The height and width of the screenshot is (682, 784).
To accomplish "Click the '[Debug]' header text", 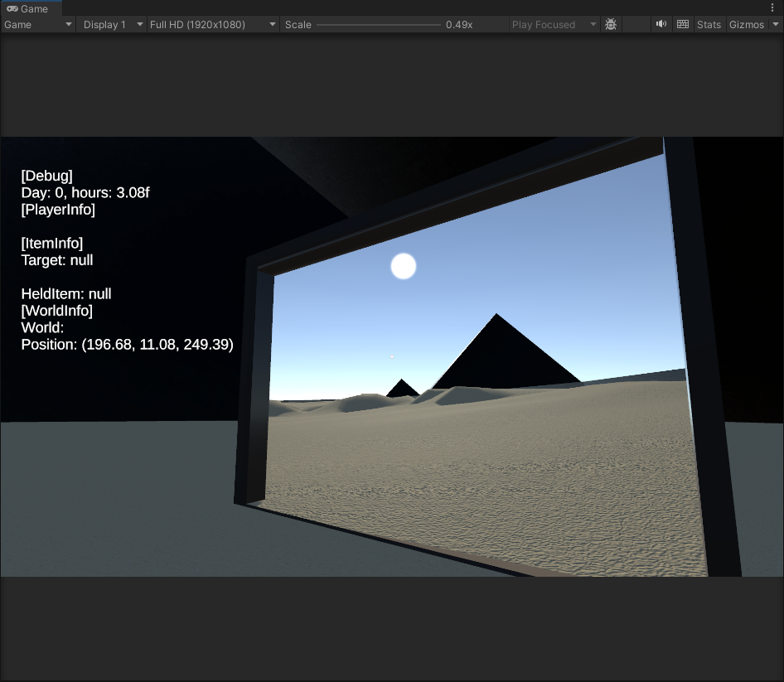I will [x=47, y=176].
